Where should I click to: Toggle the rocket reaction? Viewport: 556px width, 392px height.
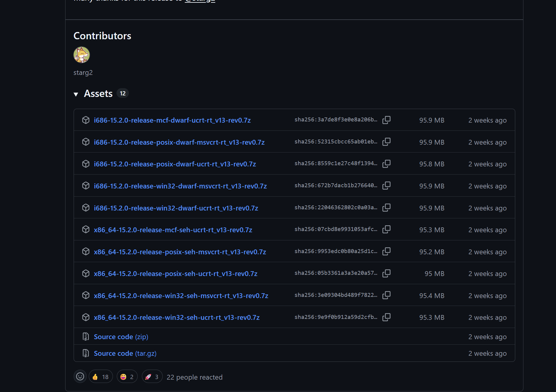pos(152,377)
